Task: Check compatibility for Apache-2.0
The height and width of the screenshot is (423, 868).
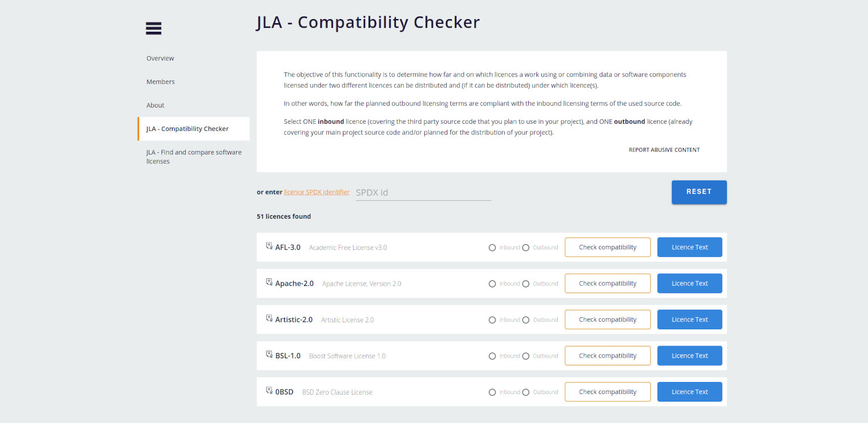Action: pos(608,283)
